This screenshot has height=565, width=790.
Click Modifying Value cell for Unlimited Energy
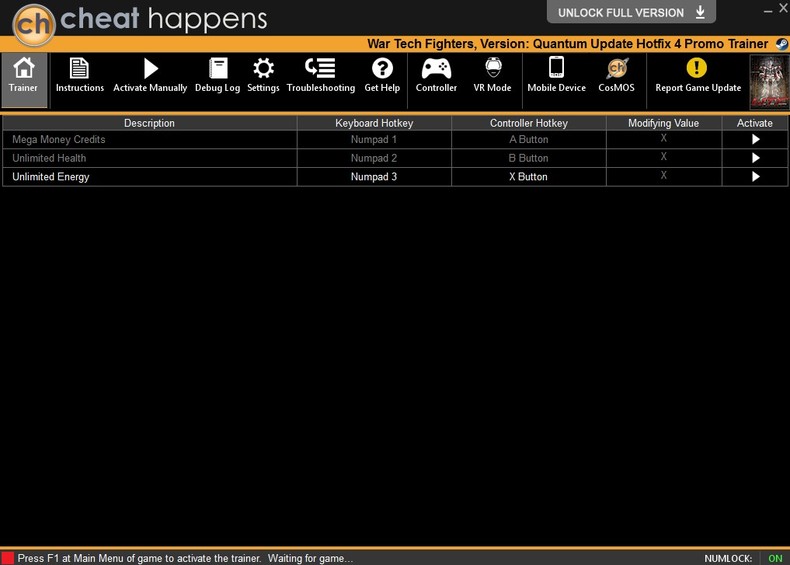pos(664,176)
